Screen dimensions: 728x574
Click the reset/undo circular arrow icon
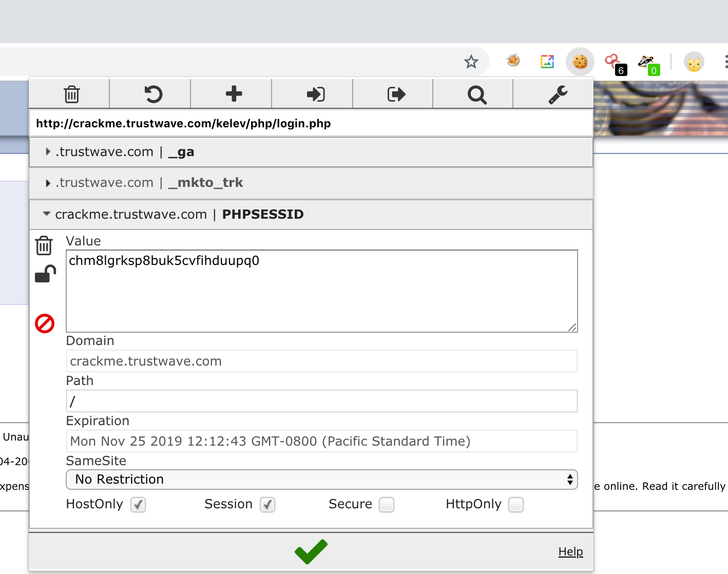coord(153,94)
